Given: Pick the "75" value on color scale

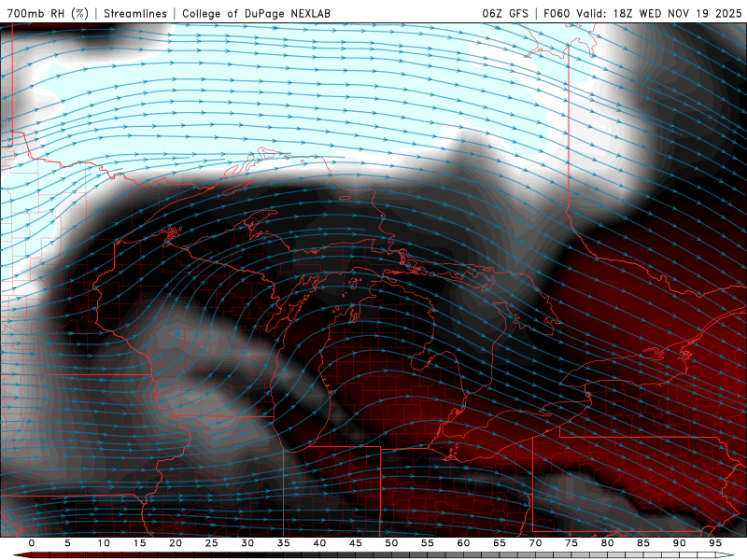Looking at the screenshot, I should tap(571, 543).
